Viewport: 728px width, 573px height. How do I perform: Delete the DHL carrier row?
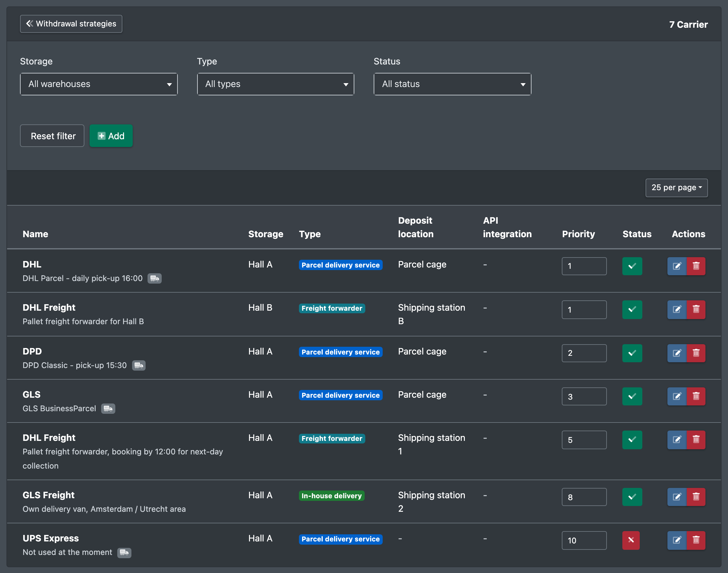coord(696,266)
